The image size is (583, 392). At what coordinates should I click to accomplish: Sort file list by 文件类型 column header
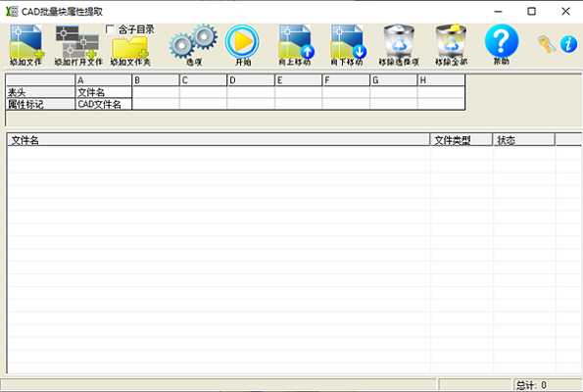pos(462,140)
